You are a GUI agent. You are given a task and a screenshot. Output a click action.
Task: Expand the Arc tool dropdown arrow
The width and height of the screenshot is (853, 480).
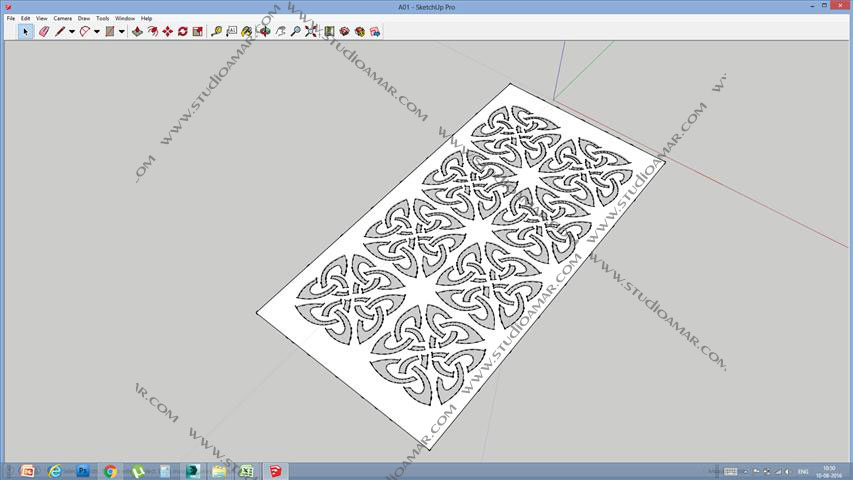coord(97,32)
